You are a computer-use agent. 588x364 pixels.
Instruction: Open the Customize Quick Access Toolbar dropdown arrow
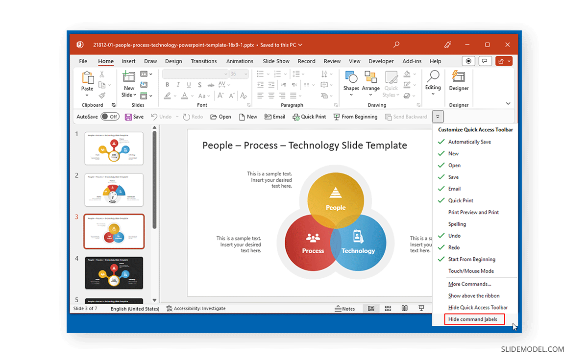point(438,117)
